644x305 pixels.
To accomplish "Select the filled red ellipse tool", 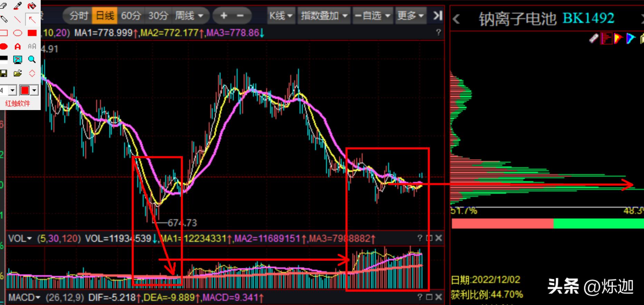I will 3,47.
